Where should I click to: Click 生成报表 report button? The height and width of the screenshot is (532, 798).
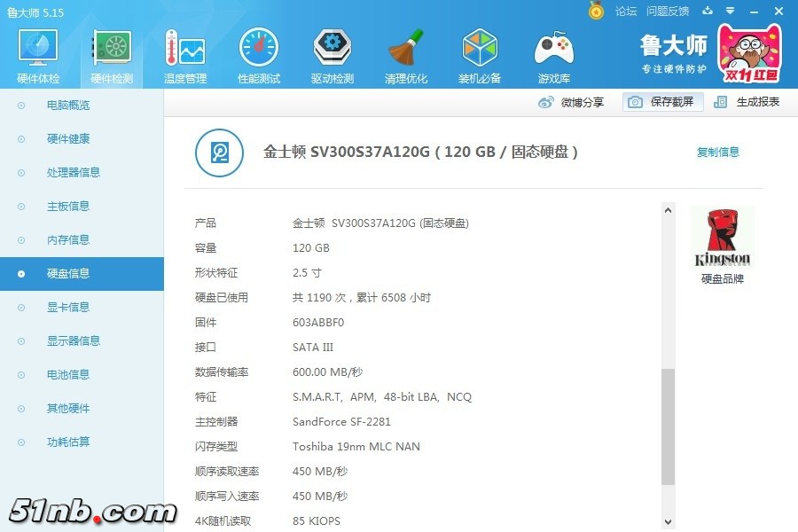(748, 102)
